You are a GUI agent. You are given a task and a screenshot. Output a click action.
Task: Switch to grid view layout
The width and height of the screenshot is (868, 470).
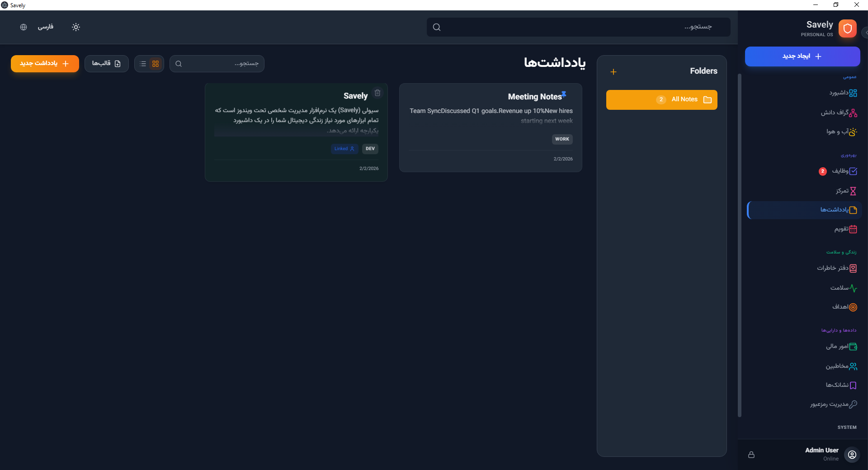pos(156,64)
